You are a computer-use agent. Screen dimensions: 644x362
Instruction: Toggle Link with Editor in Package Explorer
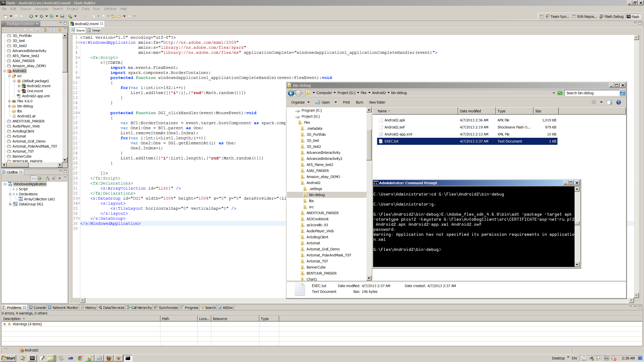[x=60, y=30]
